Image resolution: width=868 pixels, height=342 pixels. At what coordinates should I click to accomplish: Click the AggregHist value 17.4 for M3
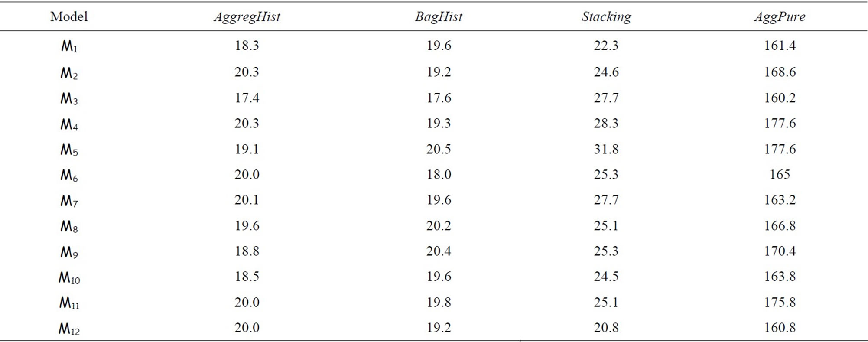[247, 98]
